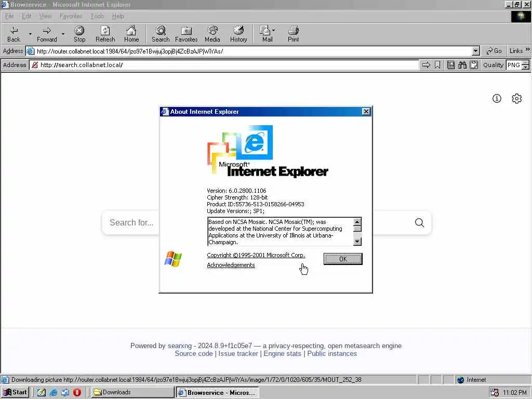This screenshot has width=532, height=399.
Task: Open the View menu
Action: pyautogui.click(x=45, y=16)
